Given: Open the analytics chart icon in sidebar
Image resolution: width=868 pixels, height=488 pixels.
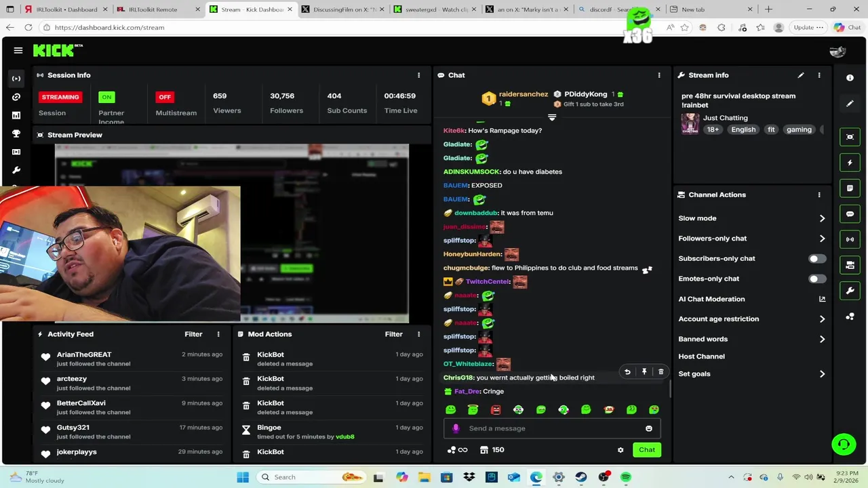Looking at the screenshot, I should click(16, 115).
